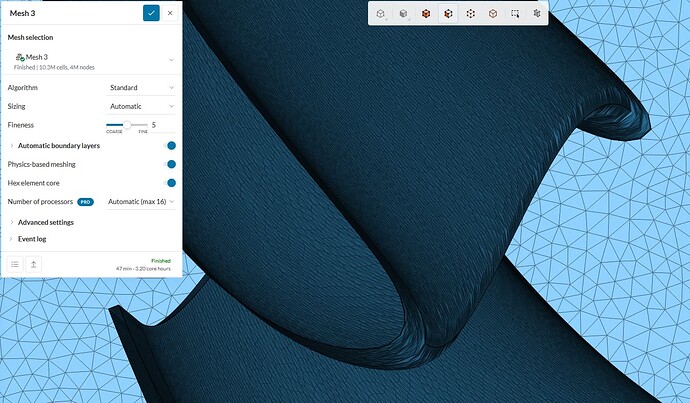Click the FINE label under the slider

[x=143, y=132]
